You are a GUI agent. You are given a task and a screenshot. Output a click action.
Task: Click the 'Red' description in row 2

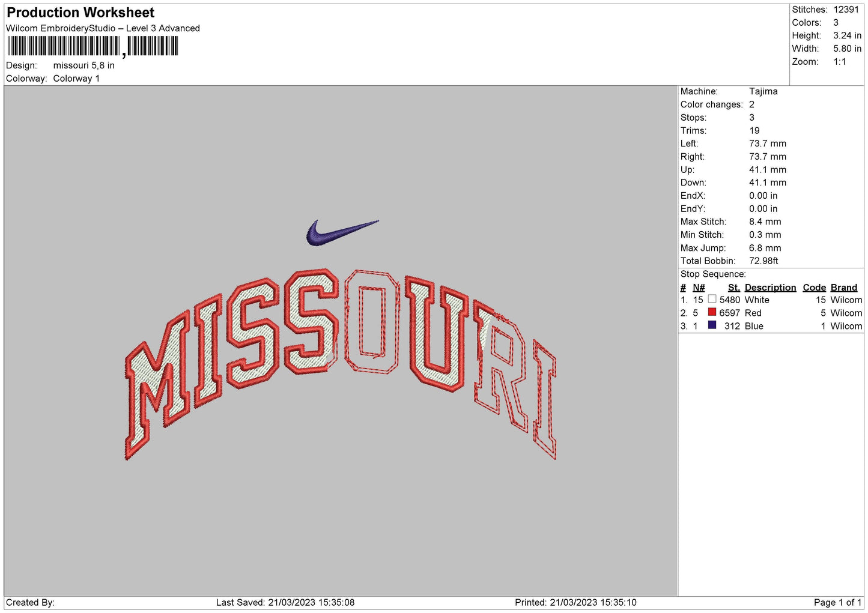click(x=753, y=313)
